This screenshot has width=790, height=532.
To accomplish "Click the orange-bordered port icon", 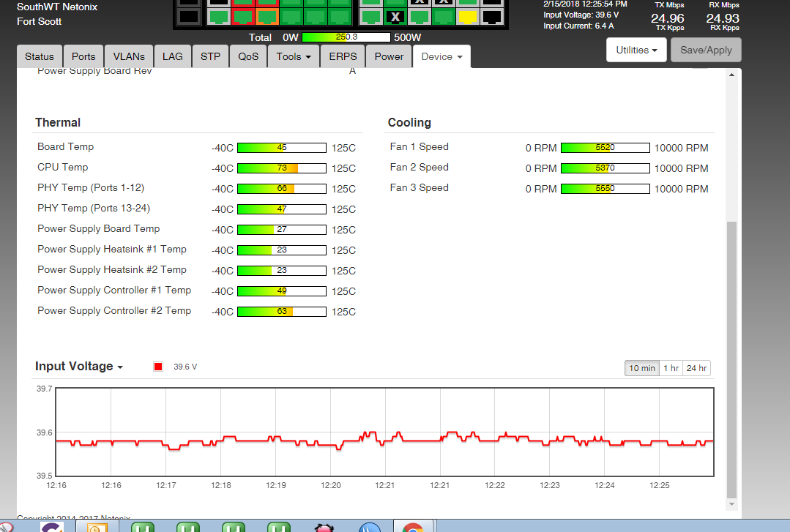I will tap(267, 16).
